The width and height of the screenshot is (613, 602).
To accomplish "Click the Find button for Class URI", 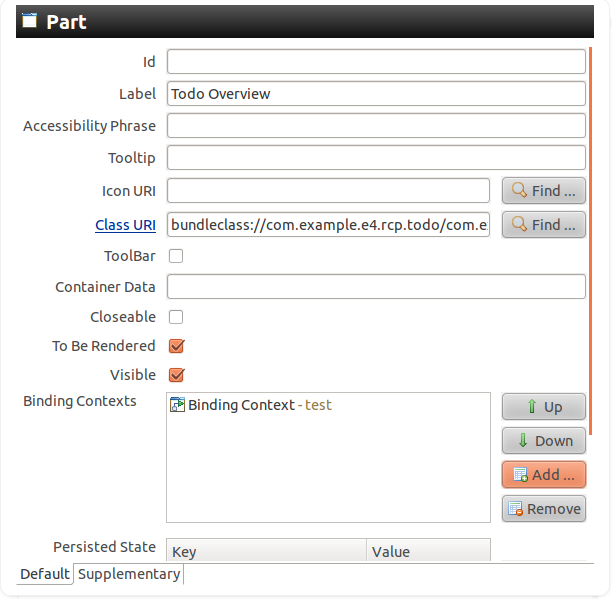I will 543,224.
